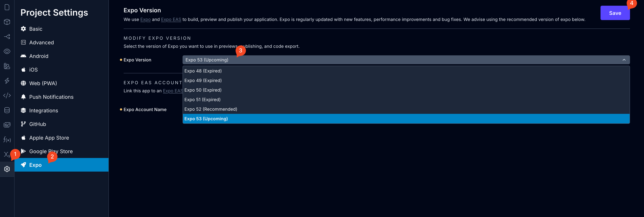The width and height of the screenshot is (644, 217).
Task: Follow the Expo EAS link in top description
Action: pyautogui.click(x=171, y=19)
